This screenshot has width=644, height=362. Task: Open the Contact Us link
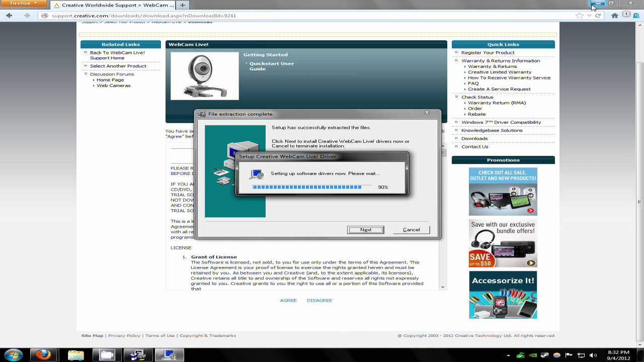click(474, 146)
